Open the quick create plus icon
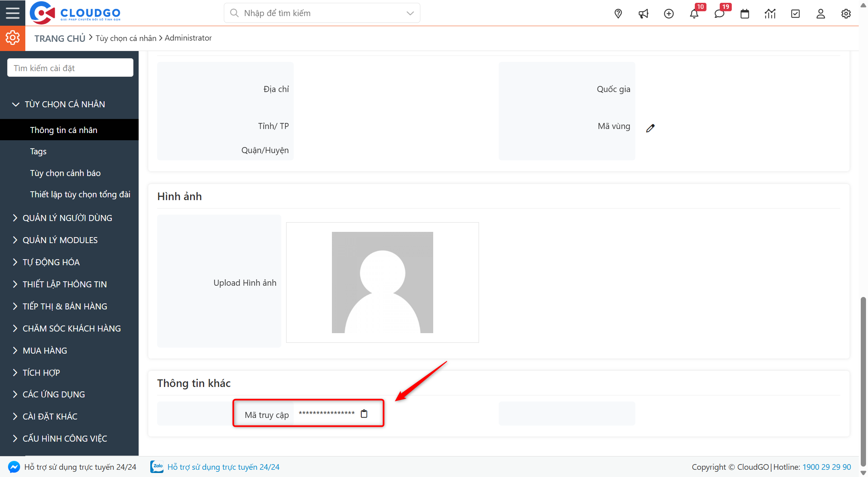 669,13
